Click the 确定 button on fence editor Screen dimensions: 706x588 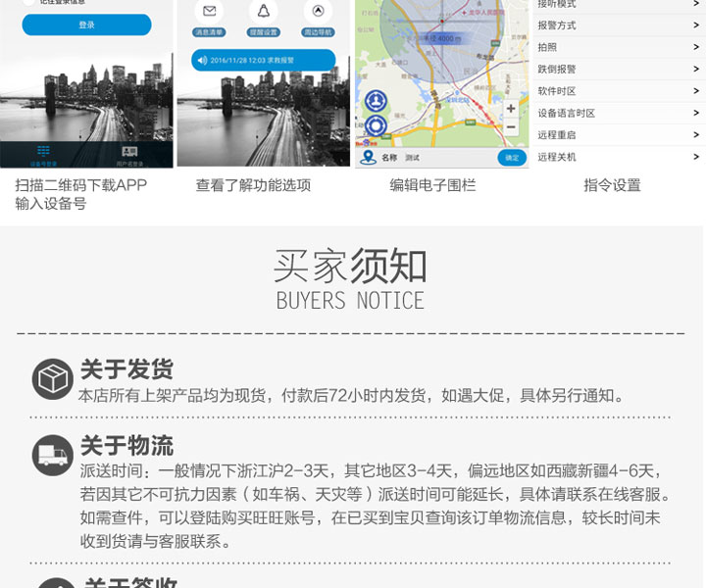(x=512, y=157)
